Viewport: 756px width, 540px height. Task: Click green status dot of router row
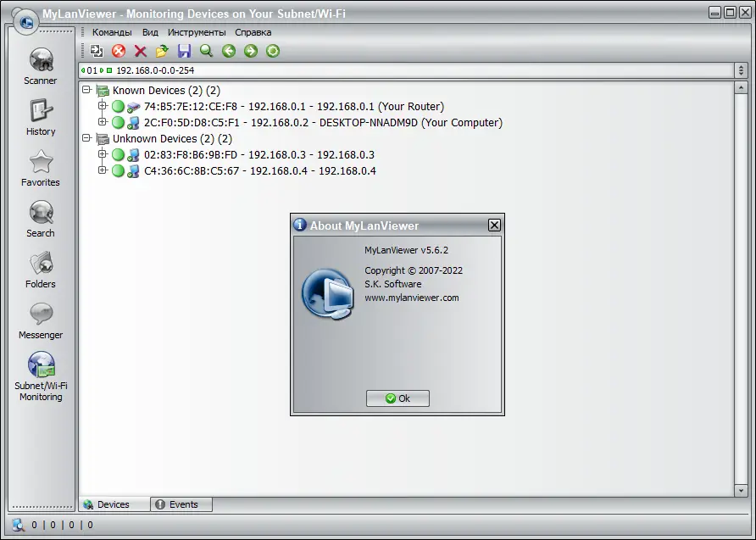[x=118, y=107]
